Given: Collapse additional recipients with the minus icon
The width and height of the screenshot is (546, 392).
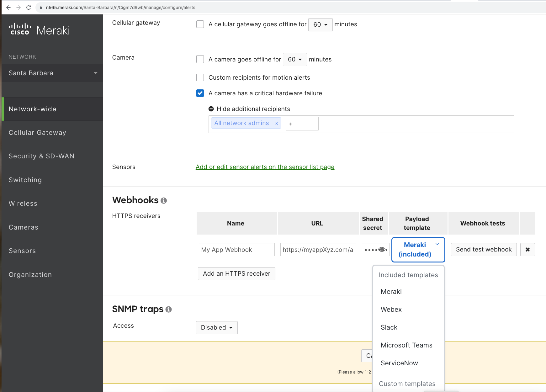Looking at the screenshot, I should click(x=211, y=109).
